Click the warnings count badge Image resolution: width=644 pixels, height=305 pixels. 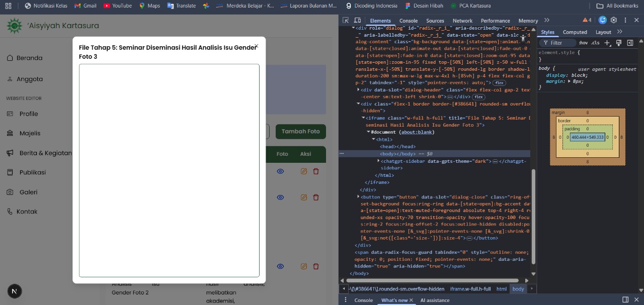[x=587, y=20]
